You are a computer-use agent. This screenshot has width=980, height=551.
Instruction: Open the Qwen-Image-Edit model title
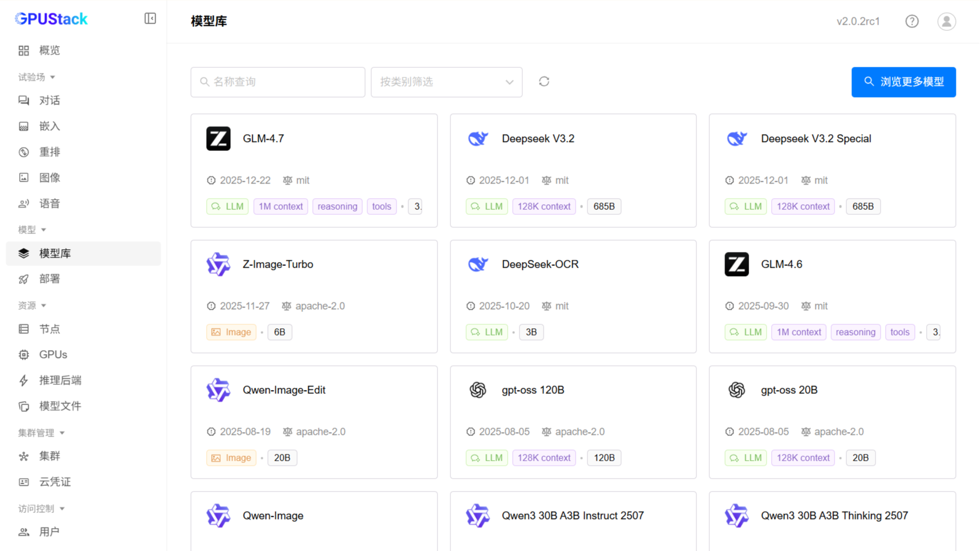tap(284, 390)
